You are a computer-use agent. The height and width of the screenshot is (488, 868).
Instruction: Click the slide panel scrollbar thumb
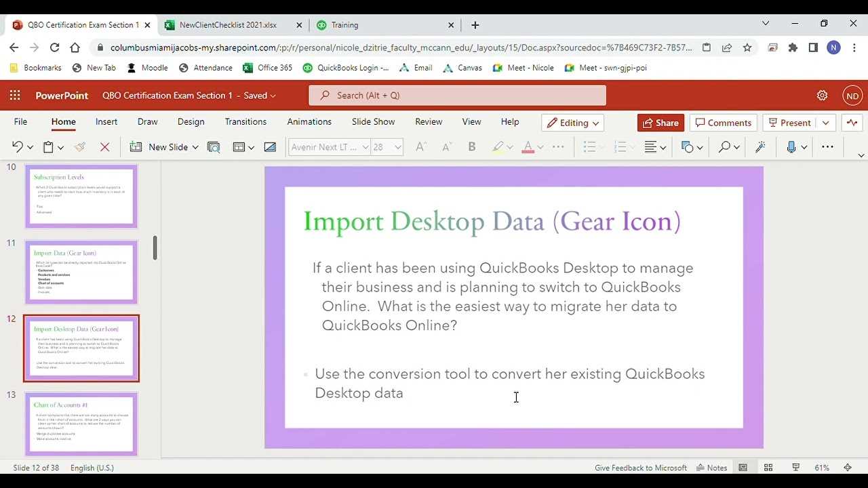click(155, 248)
